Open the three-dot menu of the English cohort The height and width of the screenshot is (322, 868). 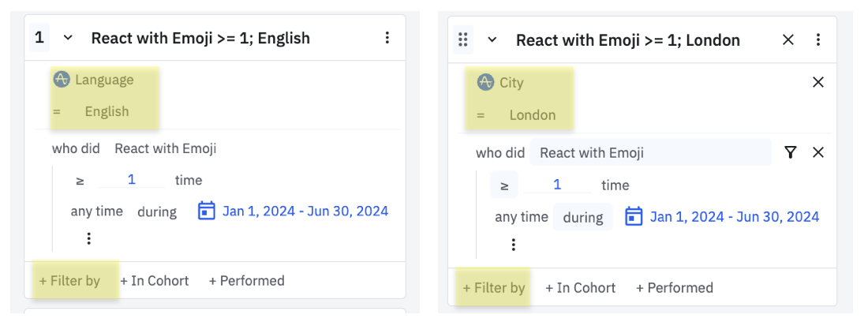(387, 38)
